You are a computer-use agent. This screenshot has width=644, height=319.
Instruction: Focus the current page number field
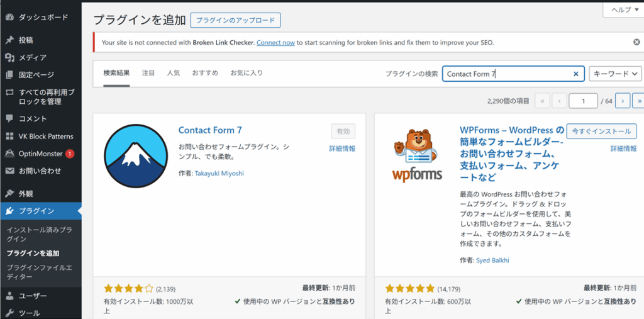583,101
